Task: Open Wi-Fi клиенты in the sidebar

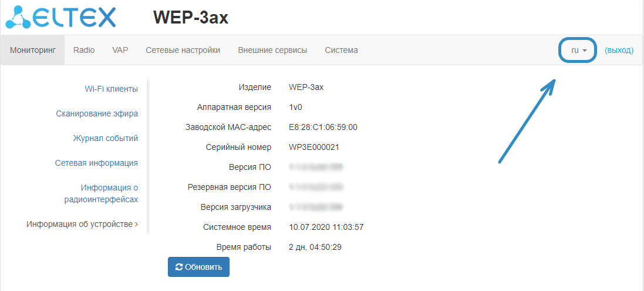Action: [111, 89]
